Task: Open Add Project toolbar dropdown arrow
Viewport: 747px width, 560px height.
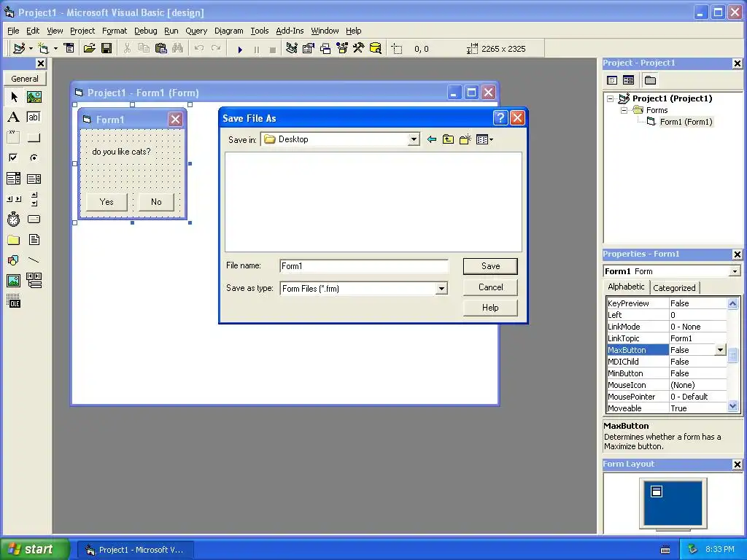Action: 31,49
